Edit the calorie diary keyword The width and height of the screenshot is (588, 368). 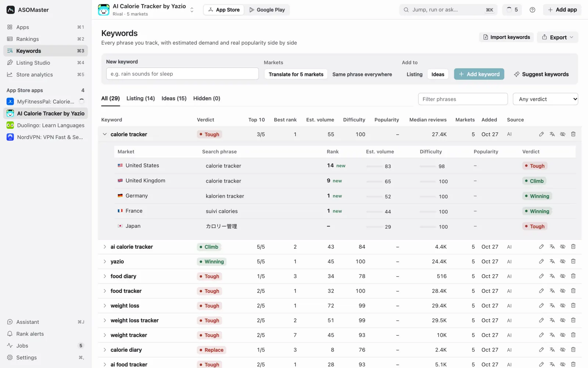click(x=541, y=350)
